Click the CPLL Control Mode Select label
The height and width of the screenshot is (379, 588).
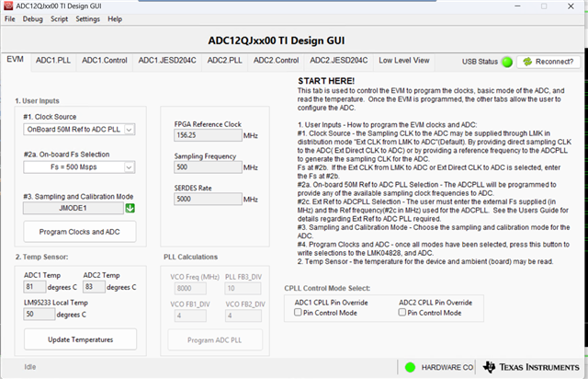coord(327,288)
